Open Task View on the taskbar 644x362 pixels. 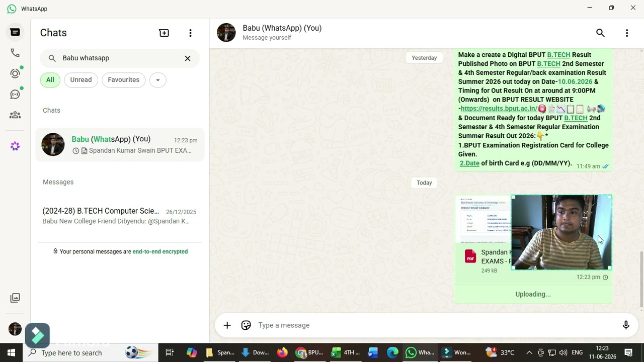pos(170,353)
